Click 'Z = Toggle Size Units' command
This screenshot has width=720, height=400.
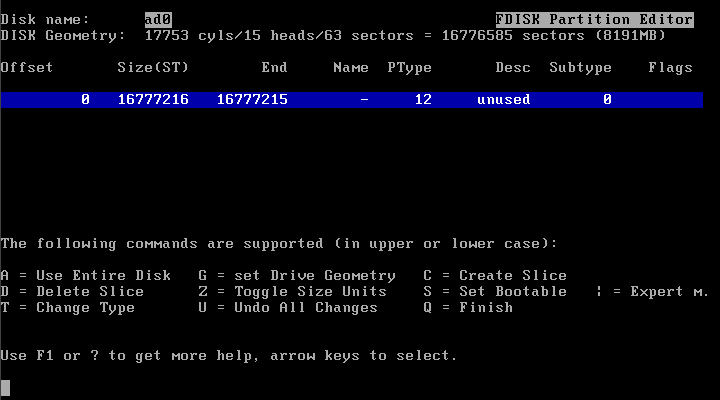pyautogui.click(x=292, y=292)
